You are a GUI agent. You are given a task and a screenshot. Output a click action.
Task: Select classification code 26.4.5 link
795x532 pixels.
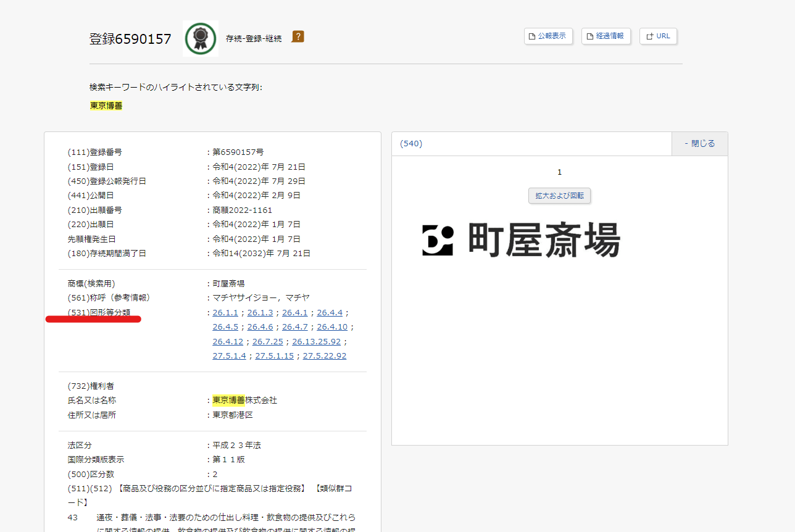[x=225, y=327]
